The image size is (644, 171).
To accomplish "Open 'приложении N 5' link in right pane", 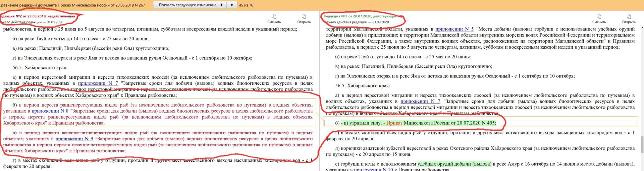I will click(x=454, y=29).
